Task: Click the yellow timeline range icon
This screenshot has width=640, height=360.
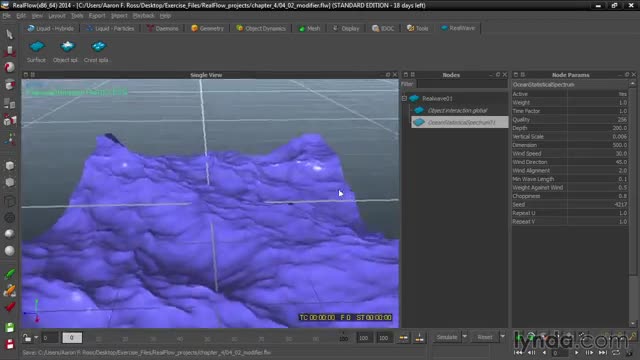Action: pyautogui.click(x=403, y=338)
